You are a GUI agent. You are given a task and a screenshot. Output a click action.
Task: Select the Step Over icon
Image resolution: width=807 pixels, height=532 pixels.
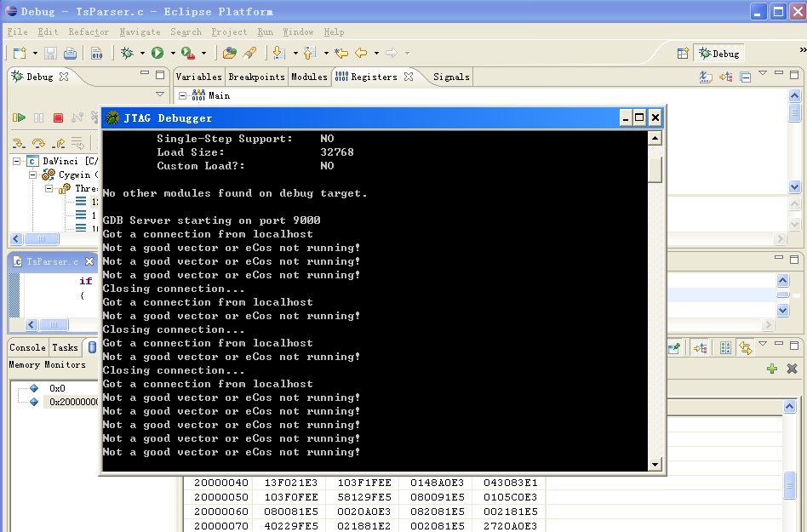click(x=37, y=142)
